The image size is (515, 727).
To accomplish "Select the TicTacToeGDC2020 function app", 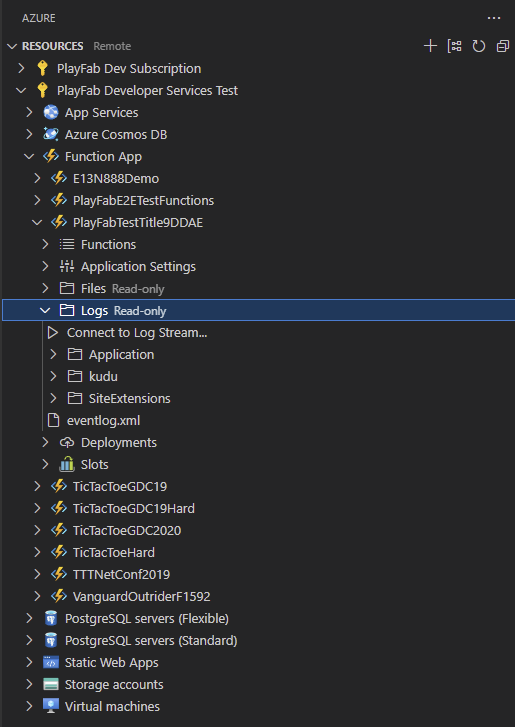I will click(x=127, y=530).
